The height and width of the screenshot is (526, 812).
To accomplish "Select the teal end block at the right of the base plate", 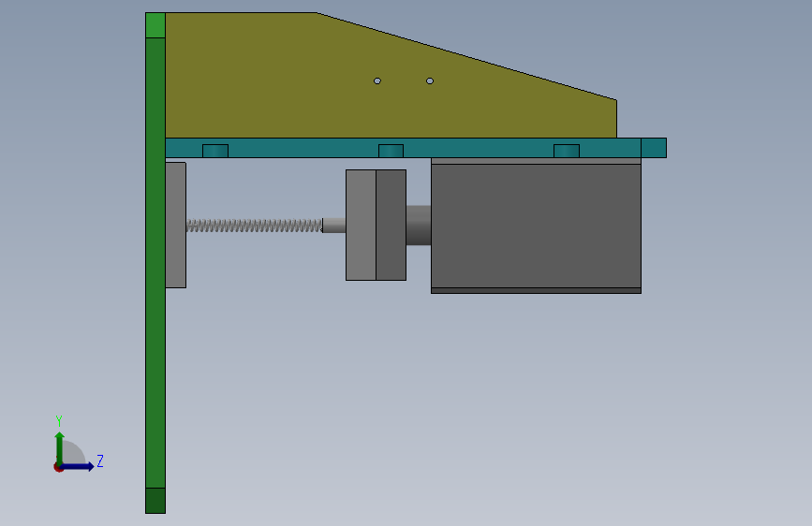I will click(x=654, y=148).
